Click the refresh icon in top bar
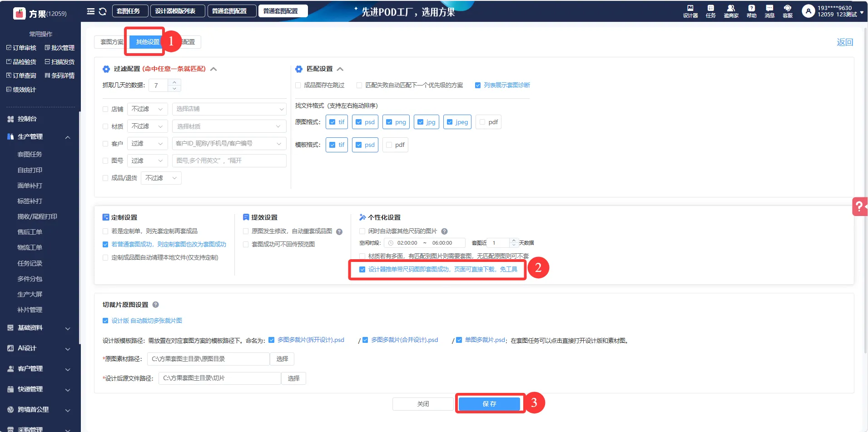Viewport: 868px width, 432px height. (103, 11)
